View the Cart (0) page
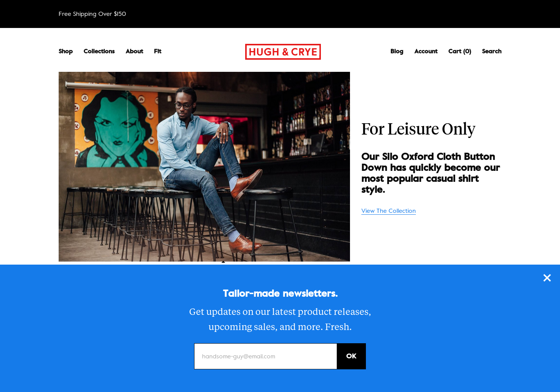The height and width of the screenshot is (392, 560). [460, 51]
